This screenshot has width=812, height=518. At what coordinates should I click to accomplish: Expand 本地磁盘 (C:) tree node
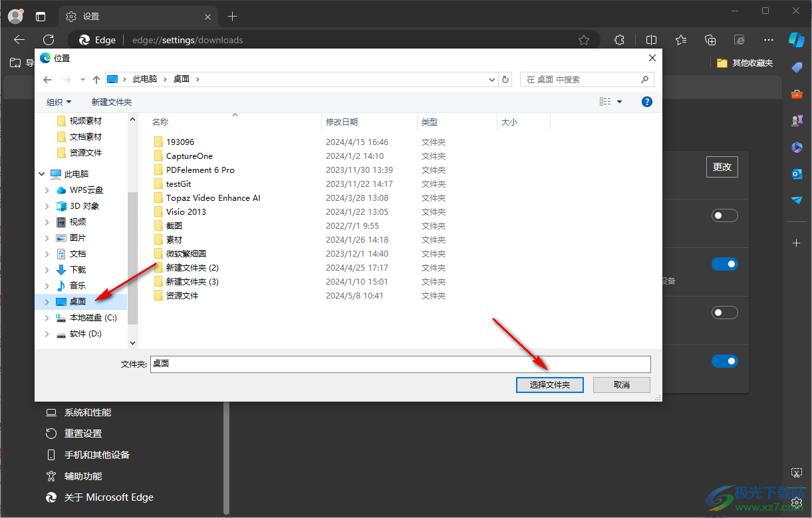[47, 318]
